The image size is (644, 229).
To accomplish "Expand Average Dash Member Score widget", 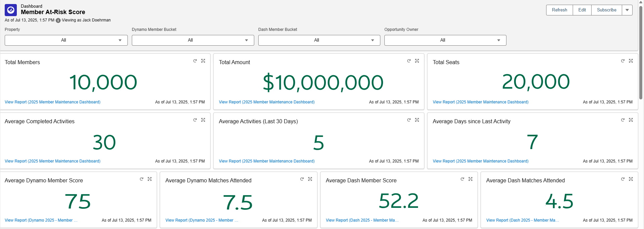I will 470,179.
